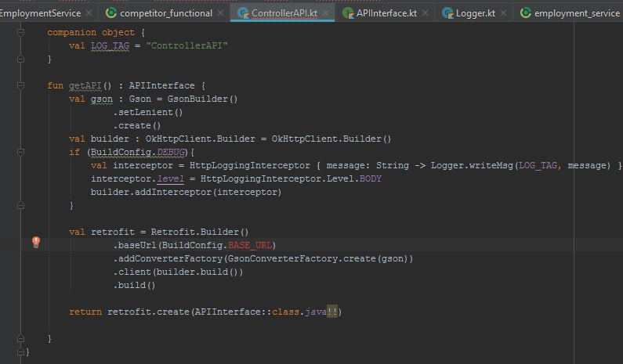Click HttpLoggingInterceptor on the interceptor declaration line
Image resolution: width=623 pixels, height=364 pixels.
(249, 165)
